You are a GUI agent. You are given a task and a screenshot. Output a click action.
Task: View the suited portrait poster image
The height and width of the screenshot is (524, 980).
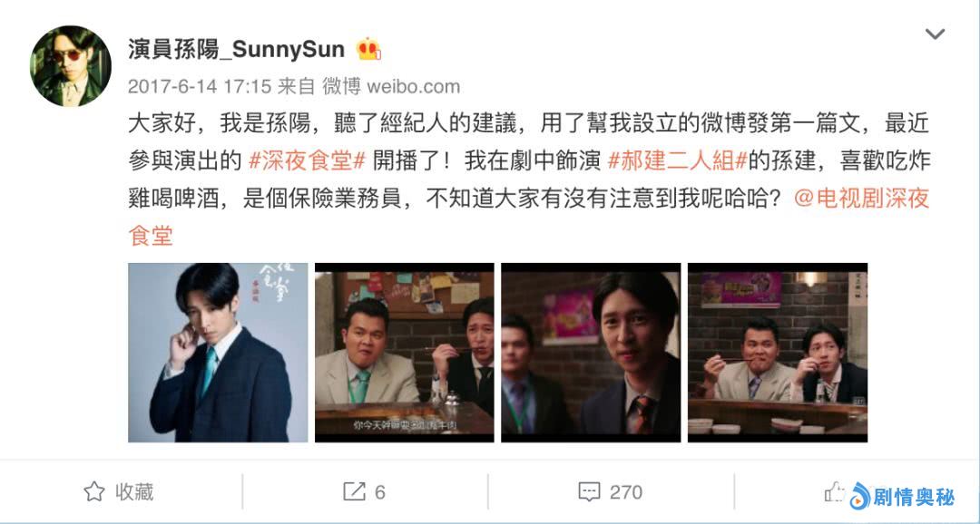pos(218,353)
